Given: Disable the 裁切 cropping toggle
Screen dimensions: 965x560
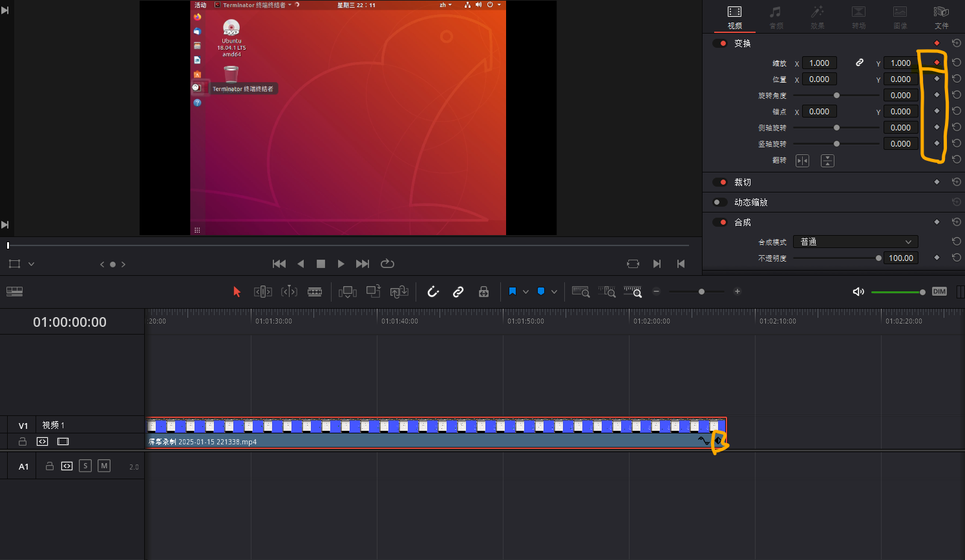Looking at the screenshot, I should (x=720, y=182).
